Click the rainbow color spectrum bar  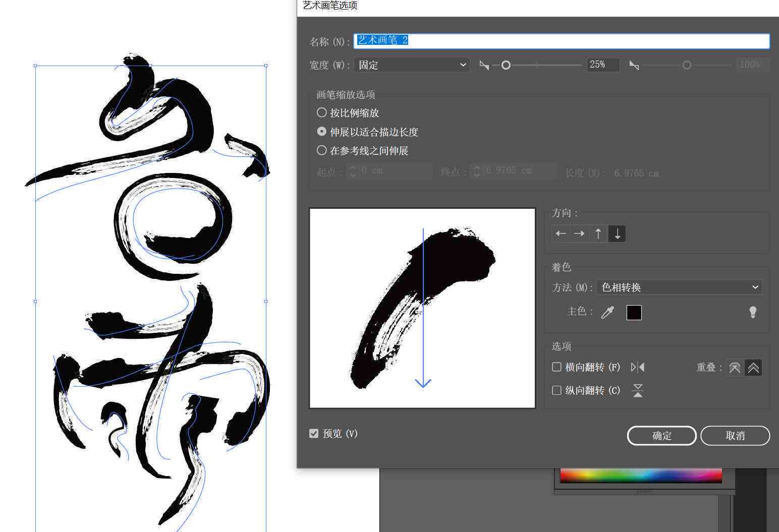(641, 476)
